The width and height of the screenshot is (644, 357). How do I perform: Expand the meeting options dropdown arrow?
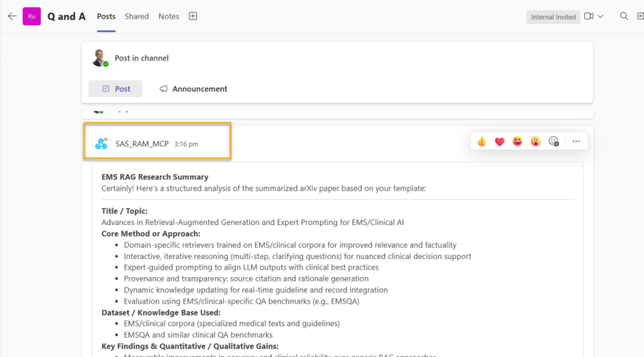tap(600, 16)
